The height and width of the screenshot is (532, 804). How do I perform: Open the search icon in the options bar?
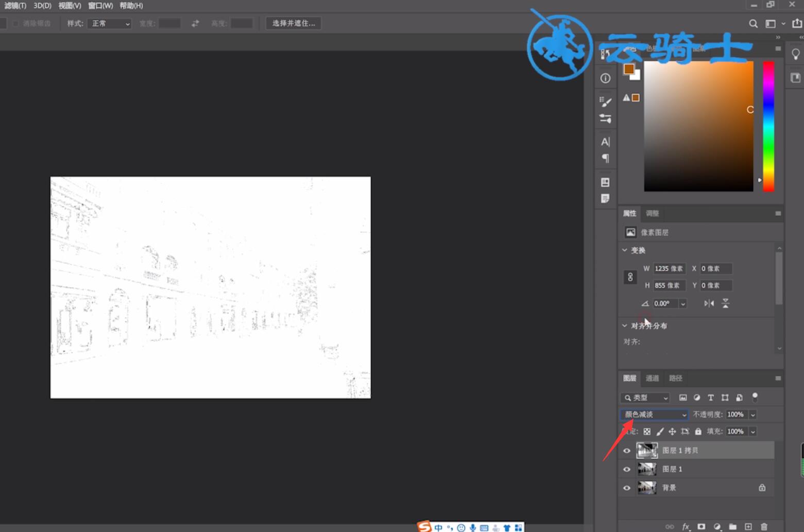click(x=753, y=23)
